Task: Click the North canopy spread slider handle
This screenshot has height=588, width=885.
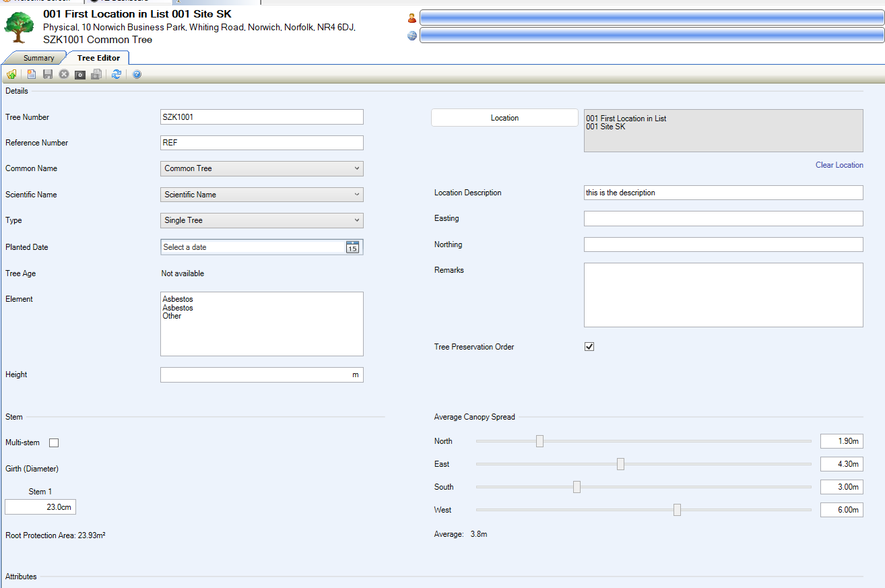Action: click(x=539, y=441)
